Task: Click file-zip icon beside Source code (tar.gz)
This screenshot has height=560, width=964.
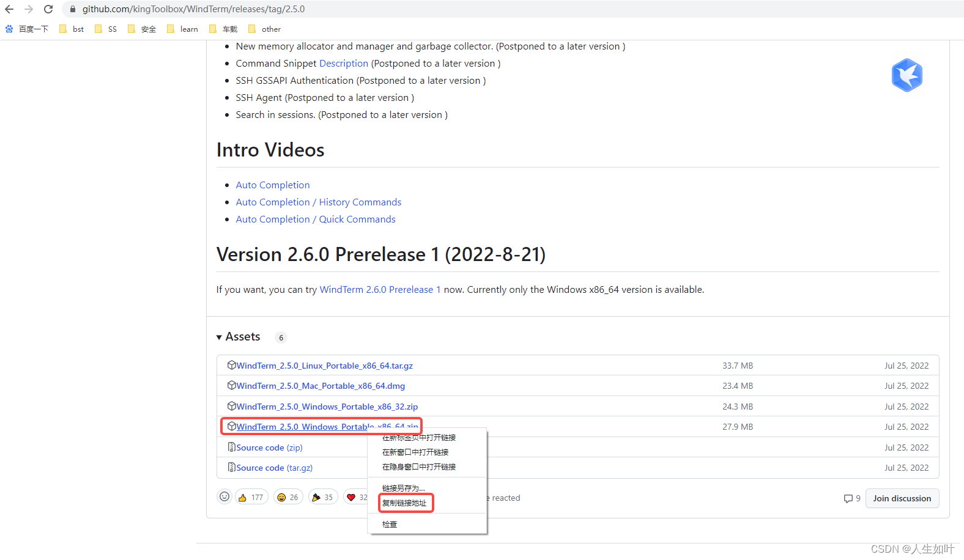Action: coord(232,467)
